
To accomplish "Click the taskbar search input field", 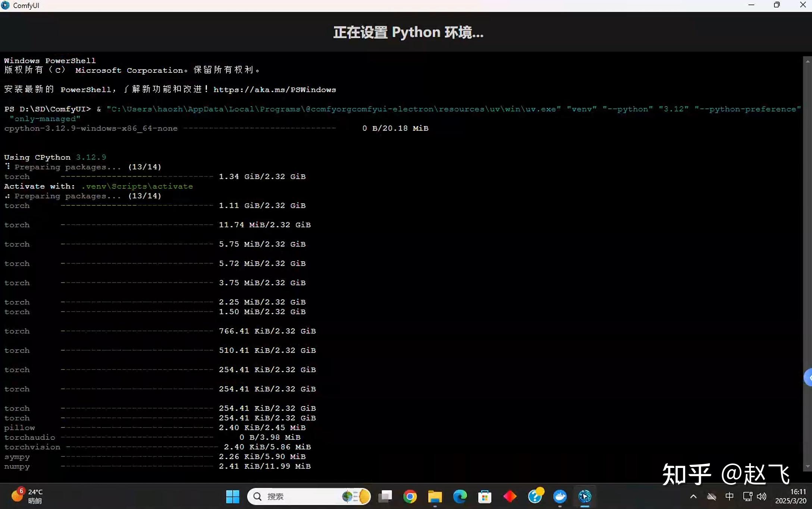I will pos(298,496).
